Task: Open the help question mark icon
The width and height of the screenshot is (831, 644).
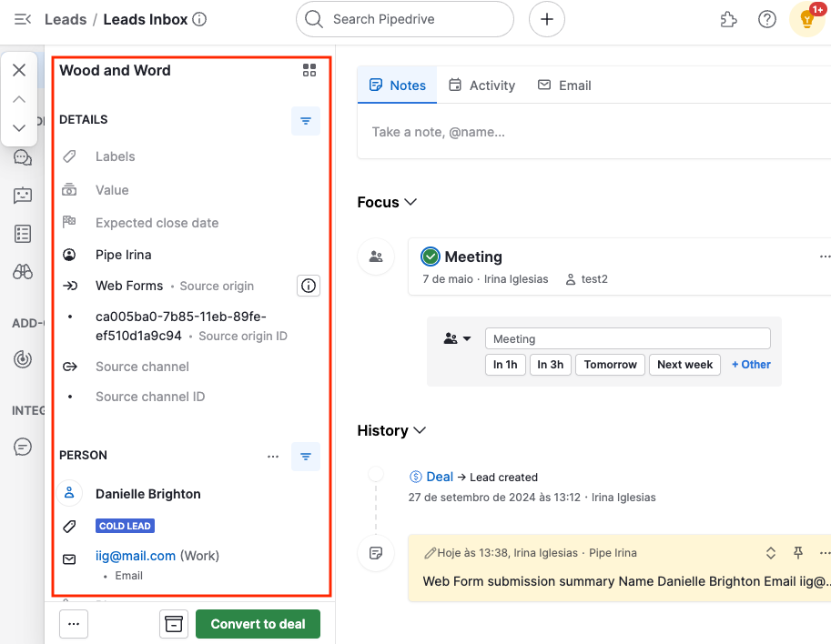Action: click(767, 20)
